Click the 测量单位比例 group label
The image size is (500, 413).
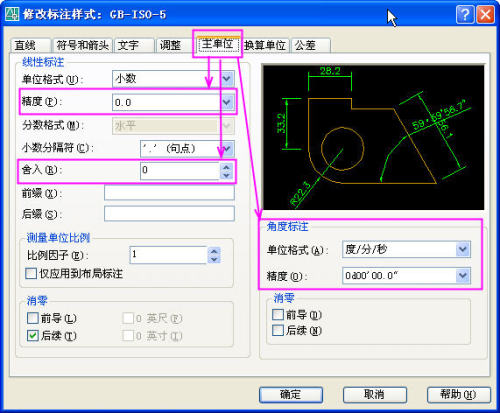click(x=58, y=238)
